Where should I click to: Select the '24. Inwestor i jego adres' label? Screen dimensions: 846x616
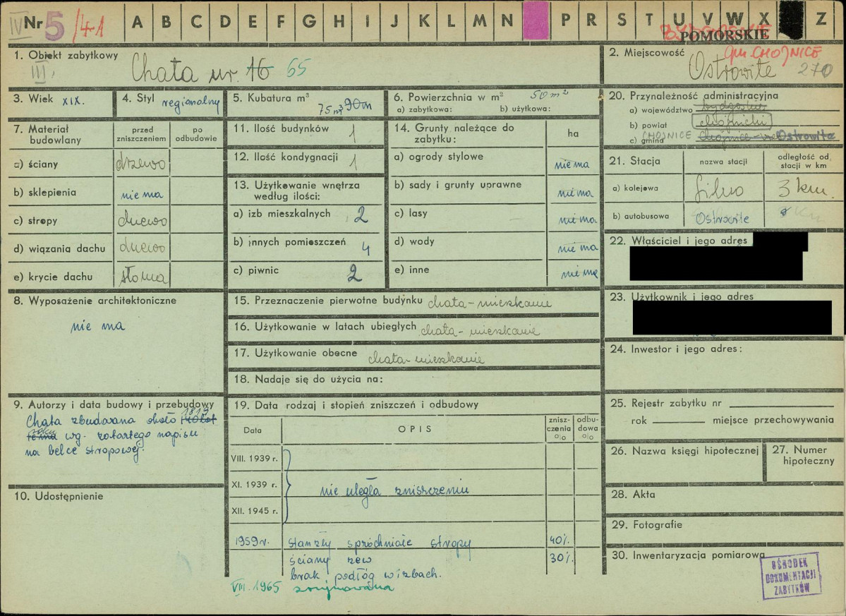(x=676, y=349)
